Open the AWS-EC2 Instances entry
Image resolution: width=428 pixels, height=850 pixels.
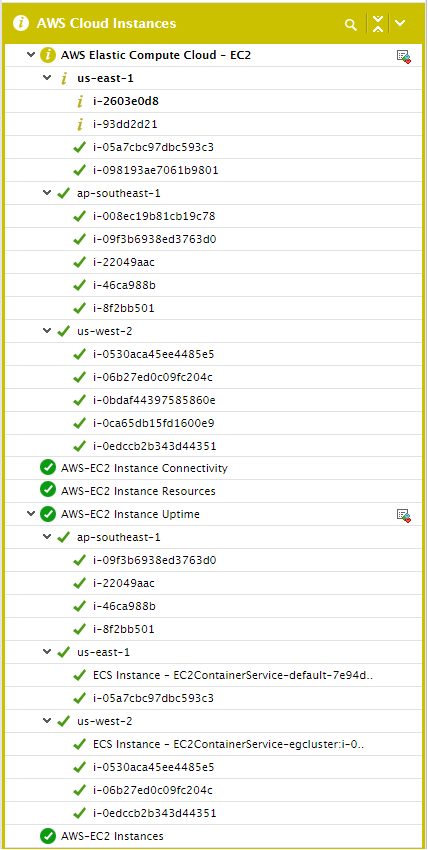(112, 836)
